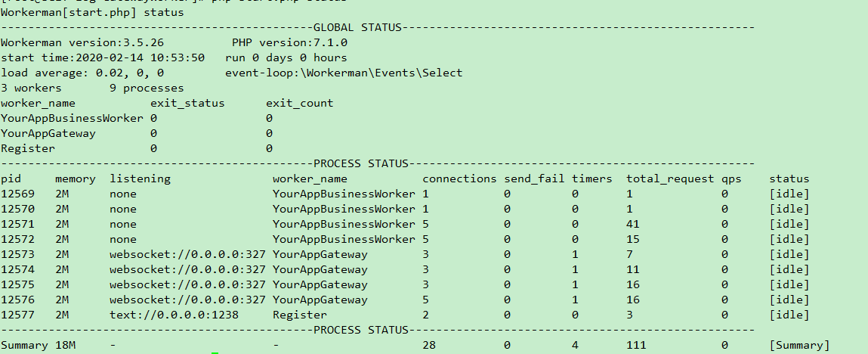Screen dimensions: 868x354
Task: Click the summary timers total 4
Action: coord(575,345)
